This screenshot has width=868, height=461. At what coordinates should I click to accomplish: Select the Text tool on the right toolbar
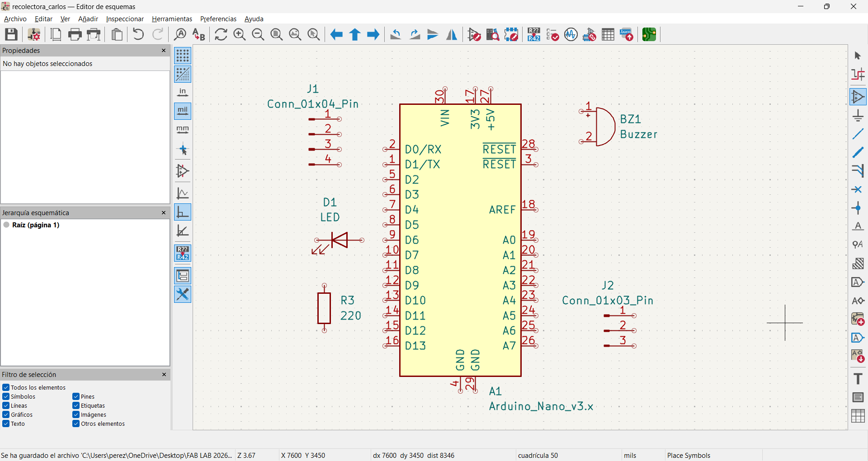point(858,379)
